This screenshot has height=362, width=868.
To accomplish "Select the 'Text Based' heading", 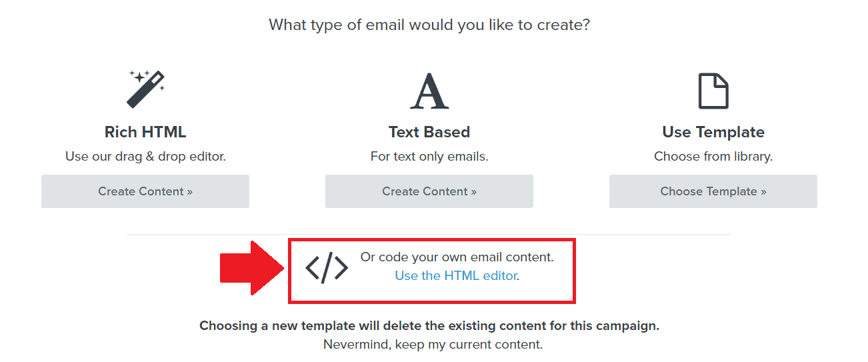I will coord(429,132).
